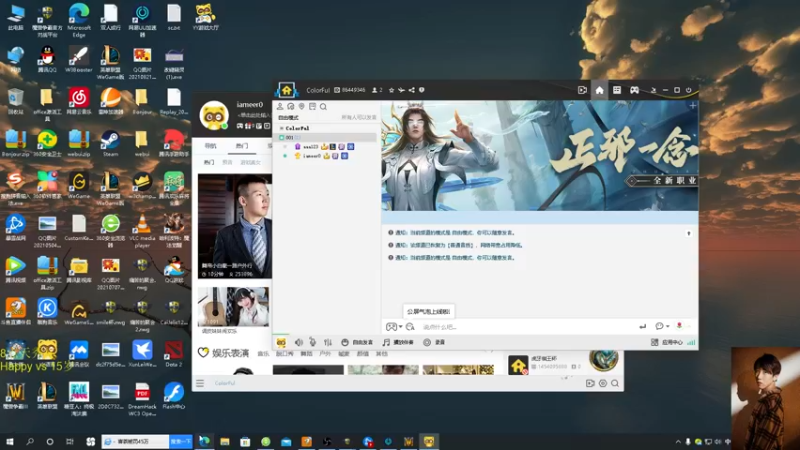Viewport: 800px width, 450px height.
Task: Click the search magnifier above channel tree
Action: pos(323,107)
